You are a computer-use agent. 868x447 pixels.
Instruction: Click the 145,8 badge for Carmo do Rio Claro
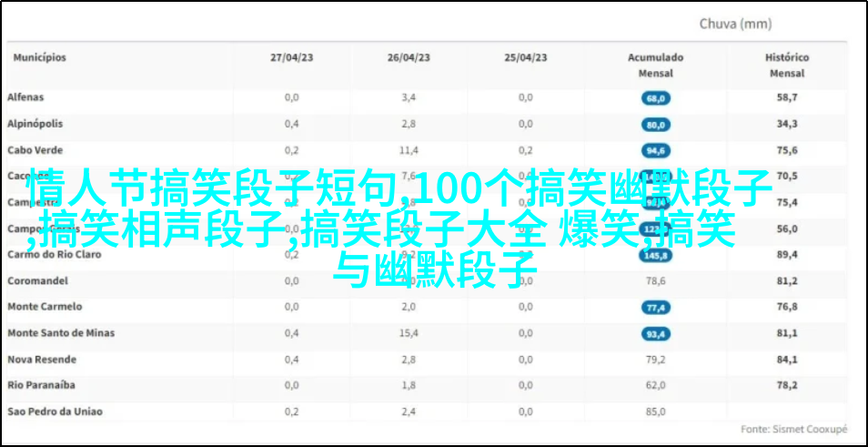pos(655,256)
